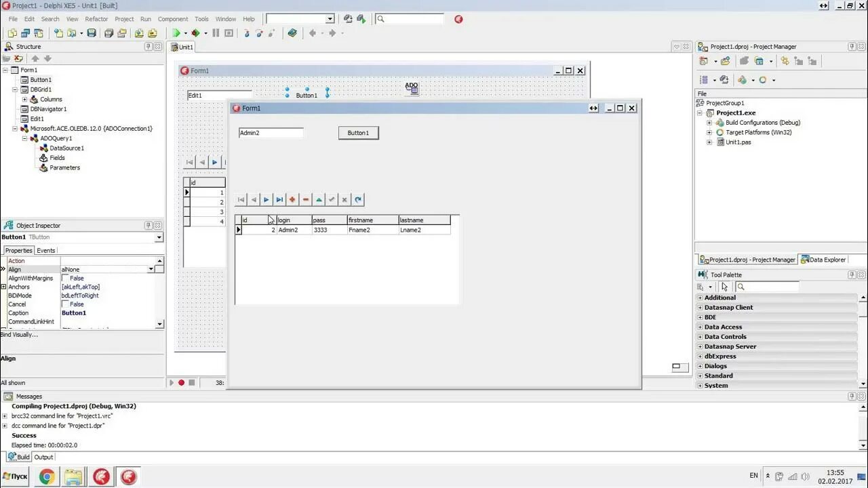Image resolution: width=868 pixels, height=488 pixels.
Task: Expand the Target Platforms (Win32) node
Action: click(710, 133)
